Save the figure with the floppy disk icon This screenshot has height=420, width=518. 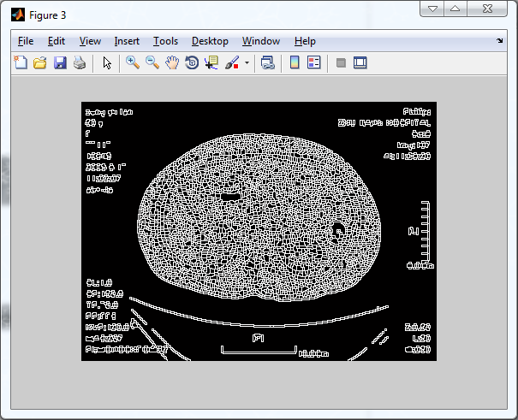click(60, 62)
